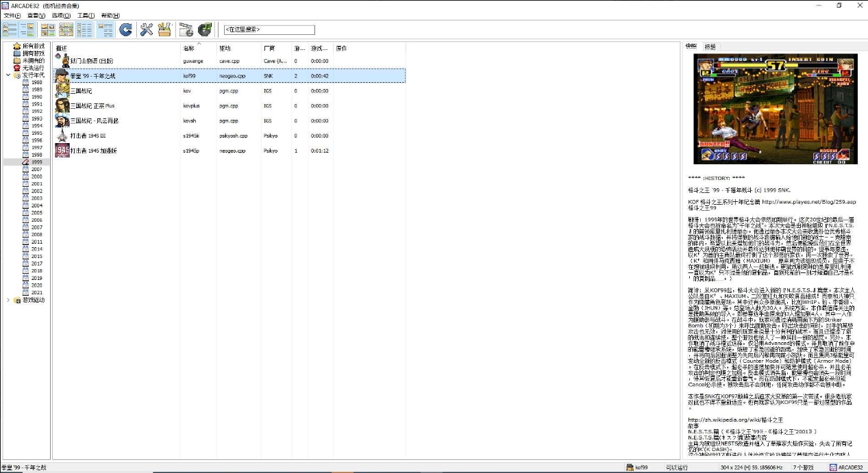The height and width of the screenshot is (473, 868).
Task: Expand the 游戏驱动 tree node
Action: (x=8, y=300)
